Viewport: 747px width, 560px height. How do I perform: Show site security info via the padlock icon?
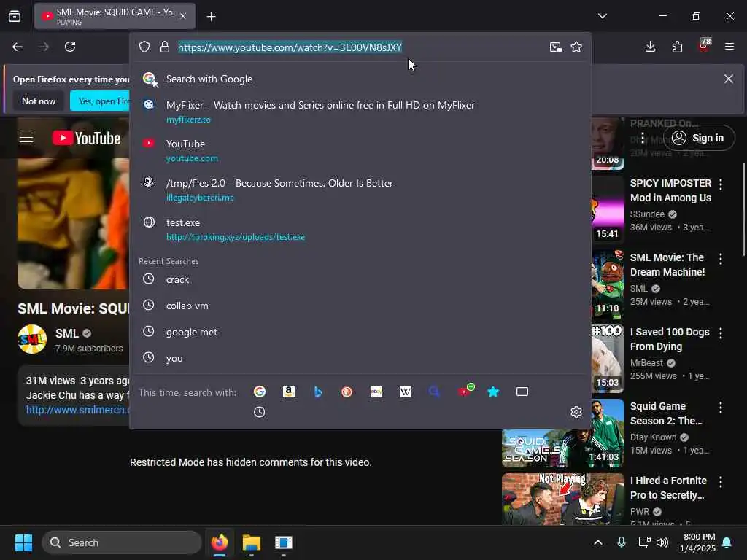click(165, 47)
